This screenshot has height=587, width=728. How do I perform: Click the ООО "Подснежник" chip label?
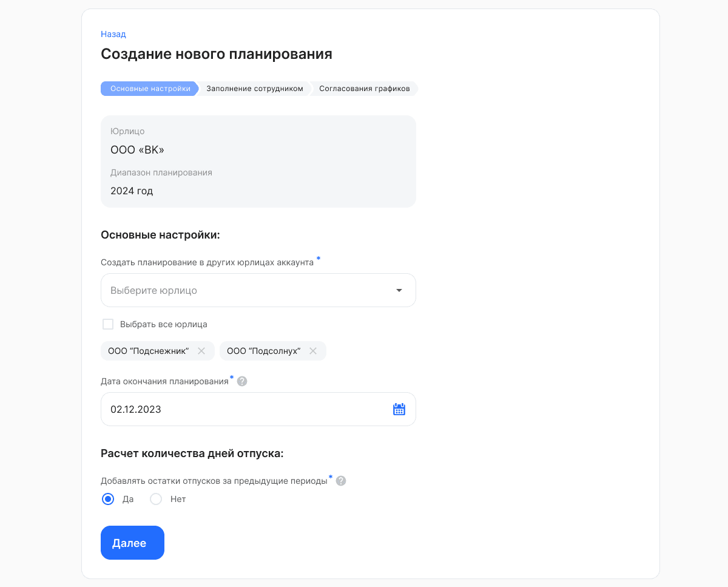point(149,351)
